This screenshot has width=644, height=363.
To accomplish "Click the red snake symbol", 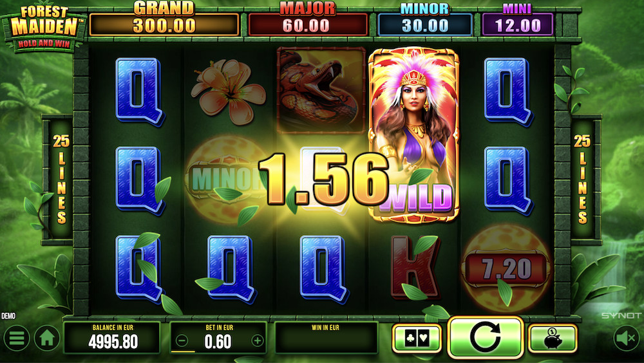I will (x=321, y=90).
